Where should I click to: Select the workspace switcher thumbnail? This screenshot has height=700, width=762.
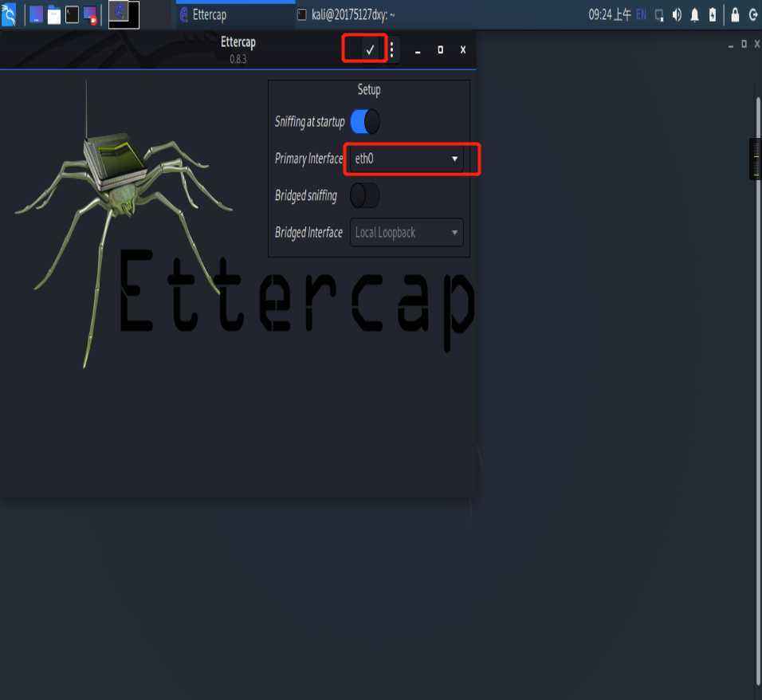(124, 14)
